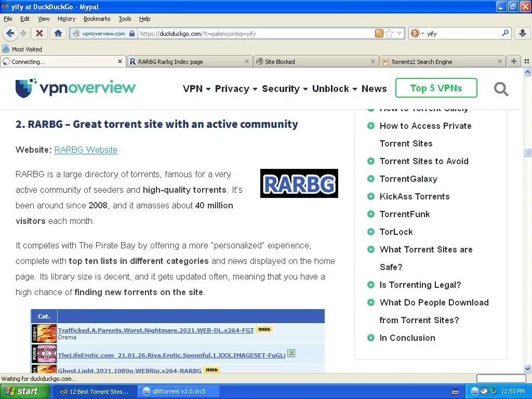Click the RSS feed icon in address bar

coord(379,33)
